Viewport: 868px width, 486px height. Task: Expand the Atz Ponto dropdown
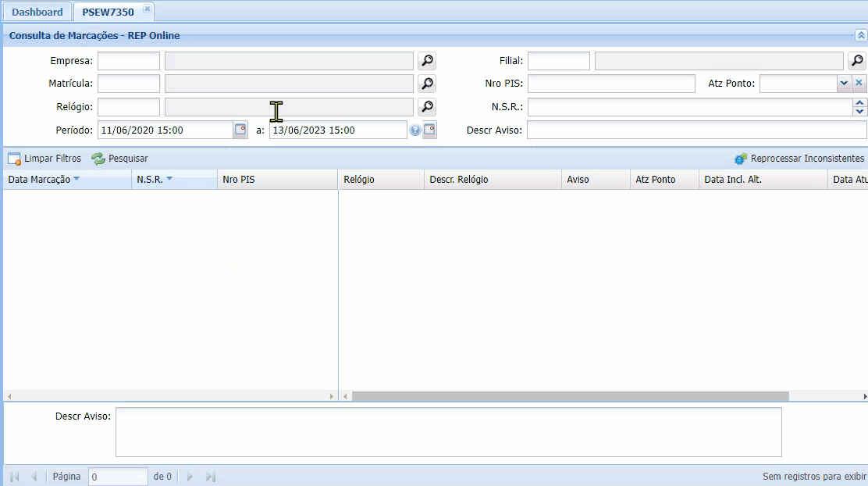[x=844, y=83]
